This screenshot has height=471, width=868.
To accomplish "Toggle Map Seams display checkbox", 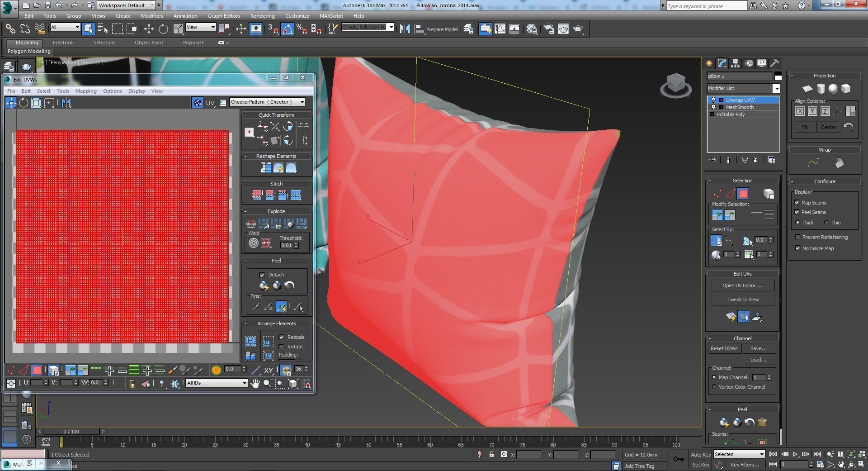I will 797,203.
